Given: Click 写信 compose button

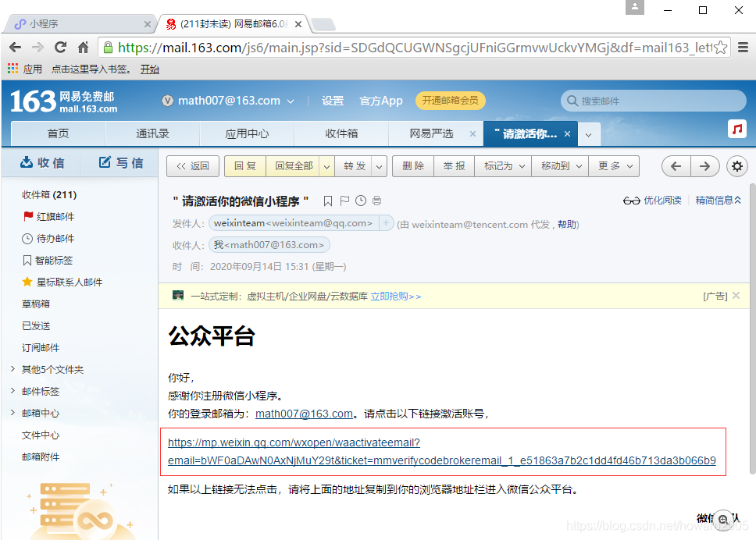Looking at the screenshot, I should [x=120, y=163].
